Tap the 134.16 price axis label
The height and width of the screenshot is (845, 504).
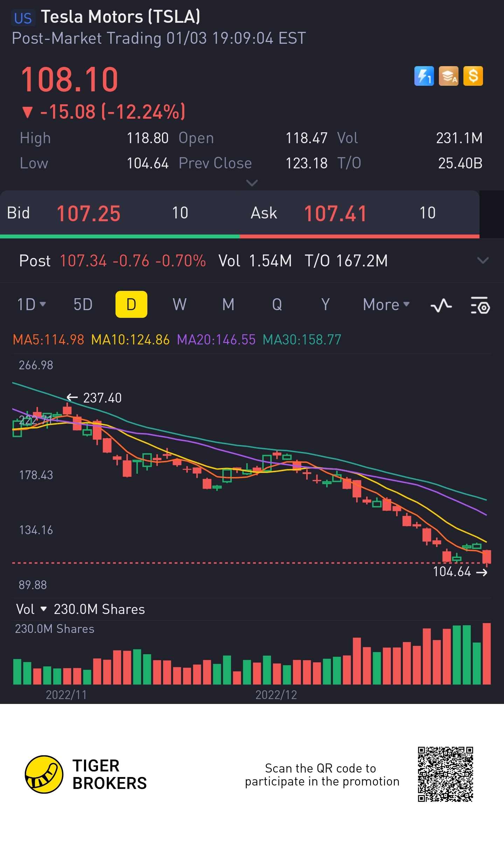36,530
